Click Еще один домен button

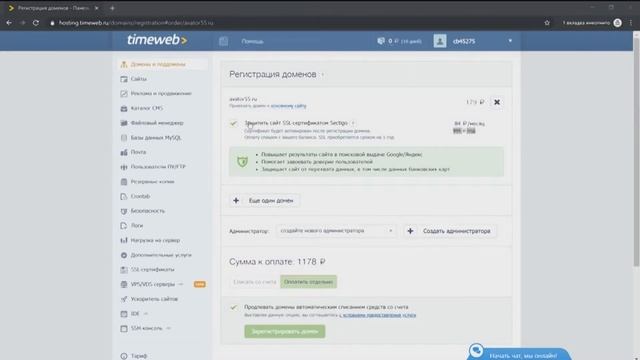pyautogui.click(x=264, y=200)
